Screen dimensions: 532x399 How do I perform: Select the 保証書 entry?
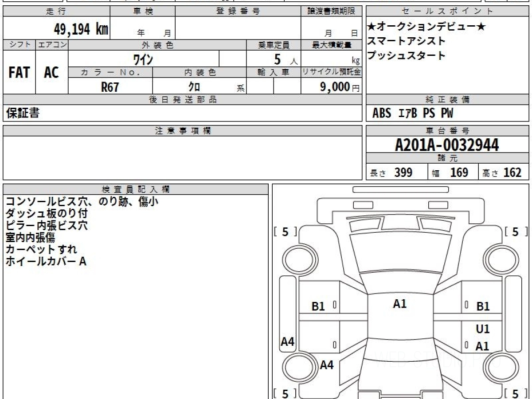[23, 113]
